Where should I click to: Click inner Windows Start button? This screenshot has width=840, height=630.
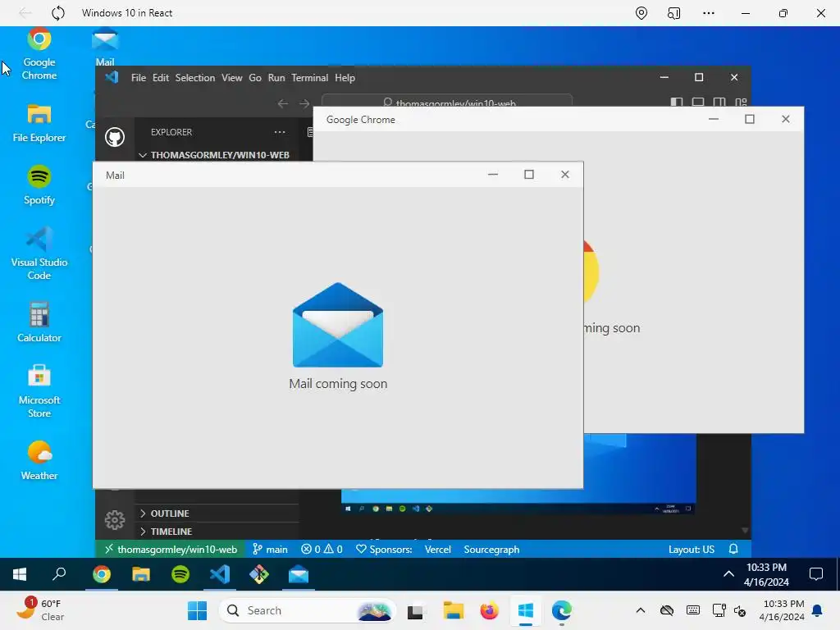tap(20, 574)
